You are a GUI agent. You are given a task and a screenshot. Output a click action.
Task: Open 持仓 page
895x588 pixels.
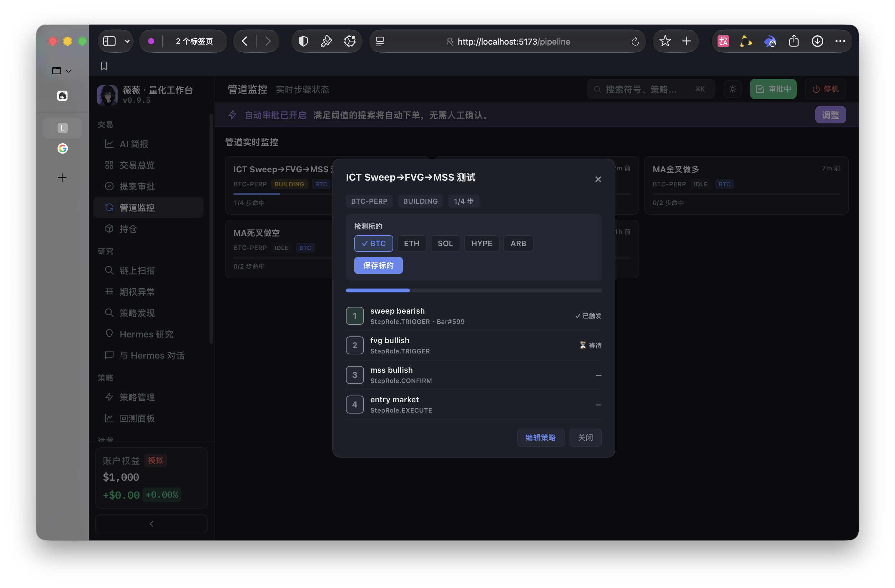click(x=148, y=228)
